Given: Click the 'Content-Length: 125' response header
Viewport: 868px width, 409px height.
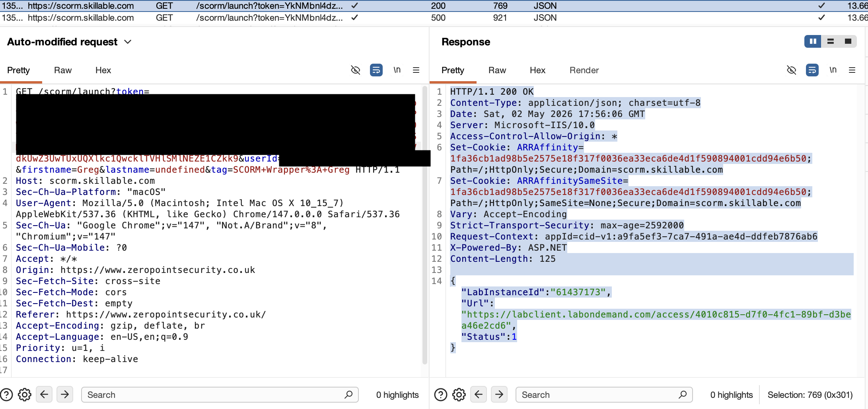Looking at the screenshot, I should point(503,259).
